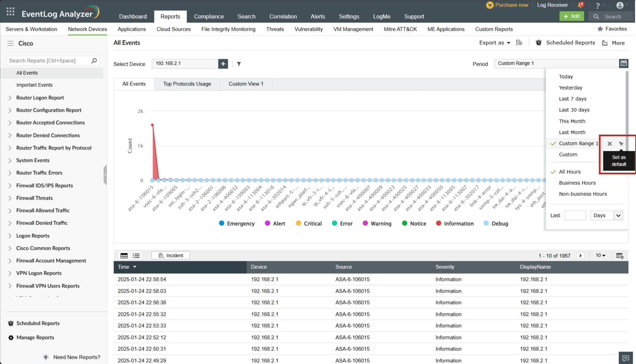
Task: Click the Favorites star icon
Action: (600, 29)
